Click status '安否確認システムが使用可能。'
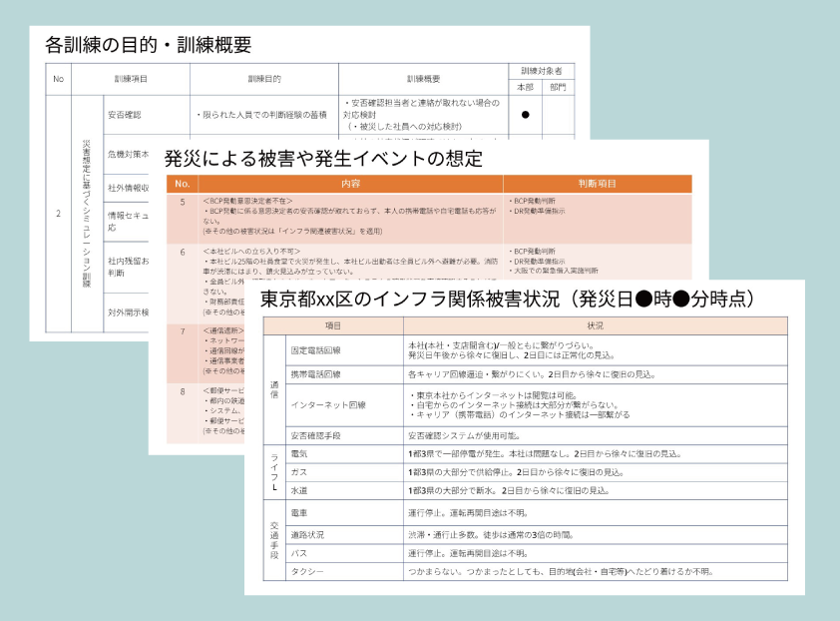 (464, 435)
